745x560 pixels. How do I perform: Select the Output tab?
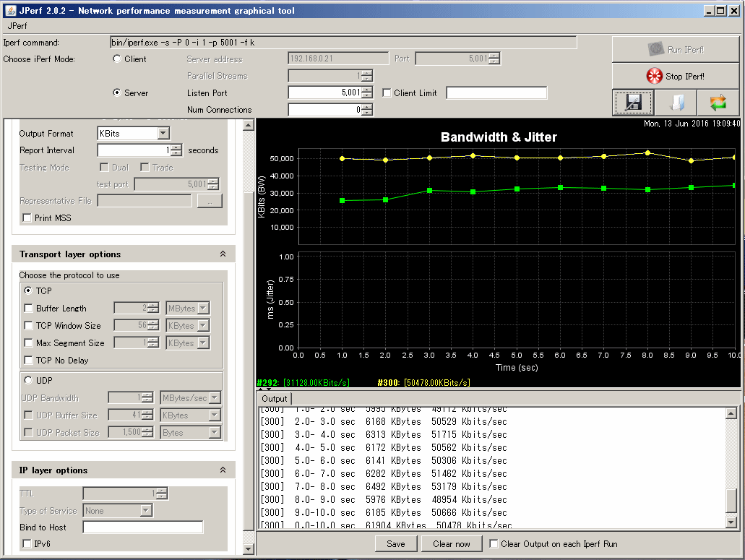point(274,399)
